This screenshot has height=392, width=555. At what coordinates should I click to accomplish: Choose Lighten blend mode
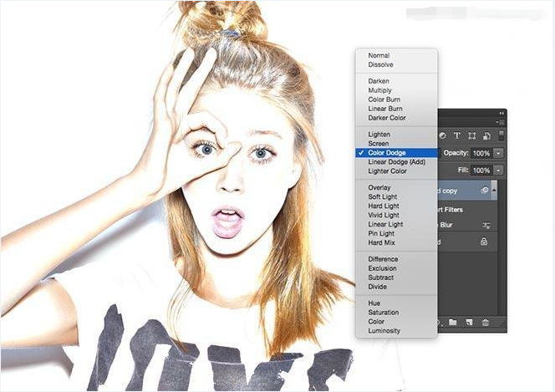[396, 135]
